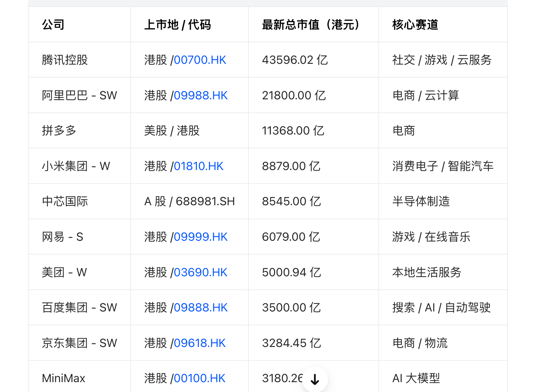Screen dimensions: 545x392
Task: Click the 21800.00 亿 market value
Action: 294,95
